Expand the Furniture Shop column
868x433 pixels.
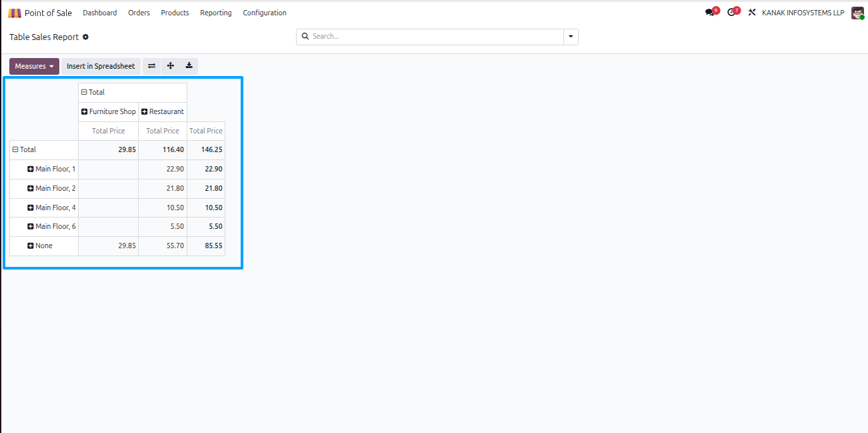(x=108, y=111)
